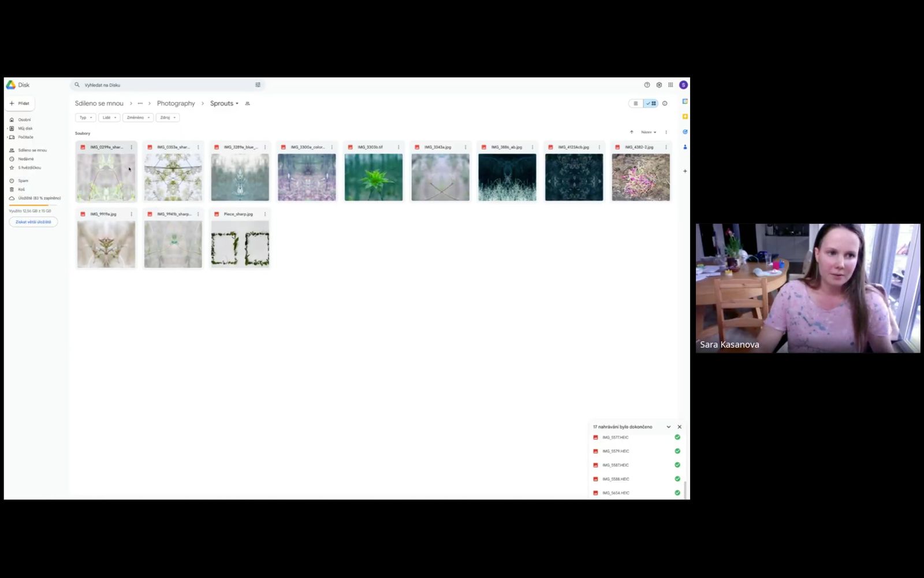
Task: Open the Google apps grid launcher
Action: pyautogui.click(x=670, y=85)
